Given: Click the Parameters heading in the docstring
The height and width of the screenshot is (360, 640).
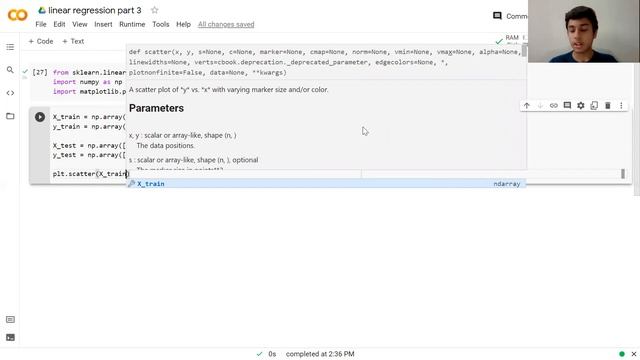Looking at the screenshot, I should pyautogui.click(x=156, y=108).
